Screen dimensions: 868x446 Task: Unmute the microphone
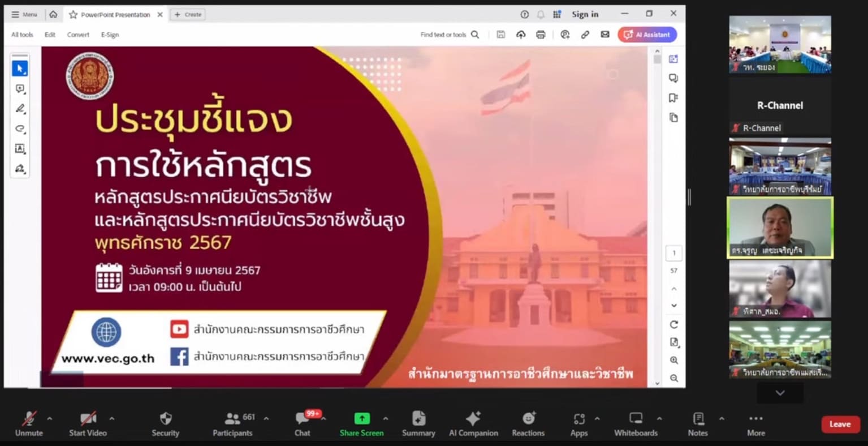(29, 424)
